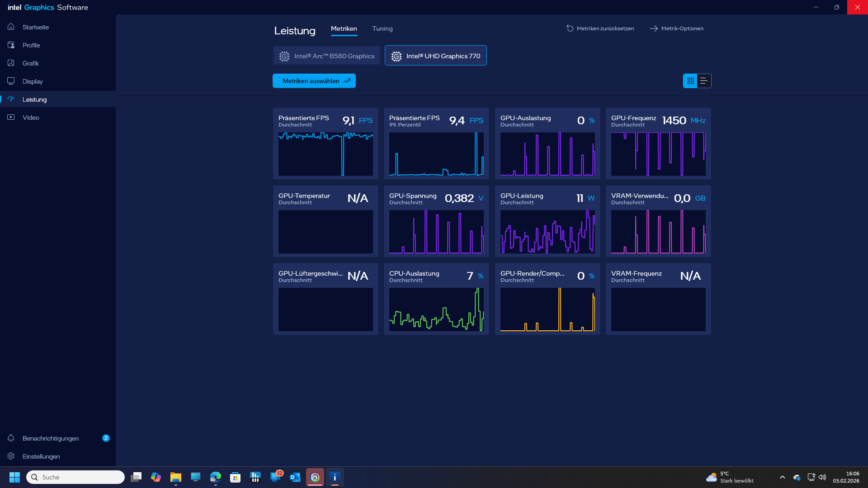Screen dimensions: 868x488
Task: Switch to grid view layout
Action: tap(690, 81)
